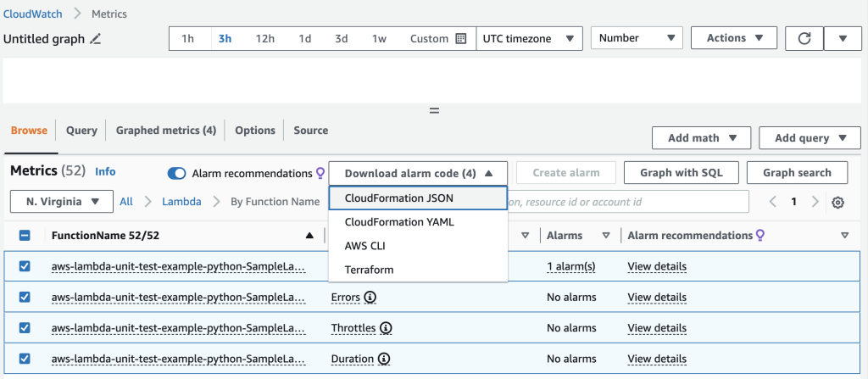
Task: Switch to the Source tab
Action: point(310,131)
